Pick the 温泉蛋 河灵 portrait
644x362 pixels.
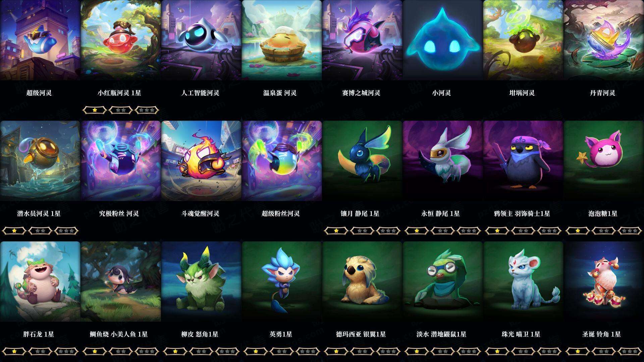(281, 40)
